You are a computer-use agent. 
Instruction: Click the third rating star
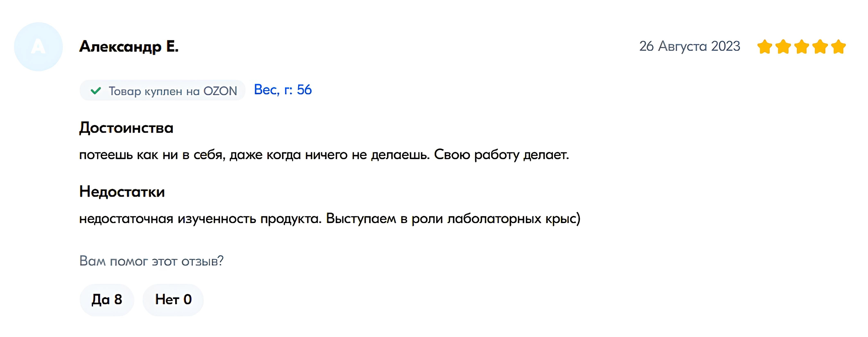click(x=802, y=47)
